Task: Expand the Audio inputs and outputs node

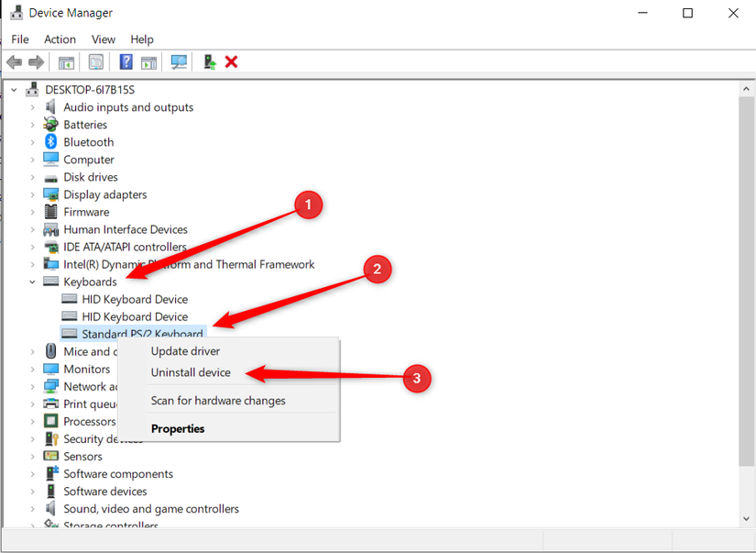Action: tap(32, 107)
